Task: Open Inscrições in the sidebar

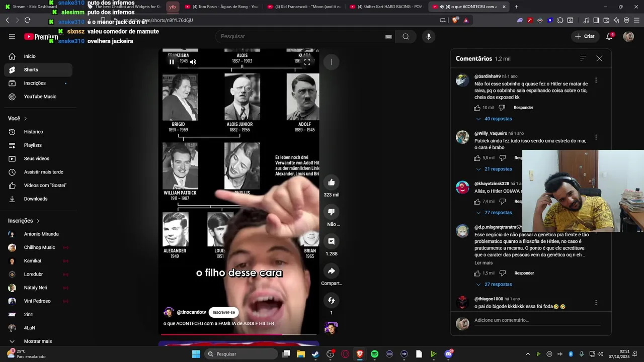Action: [x=38, y=83]
